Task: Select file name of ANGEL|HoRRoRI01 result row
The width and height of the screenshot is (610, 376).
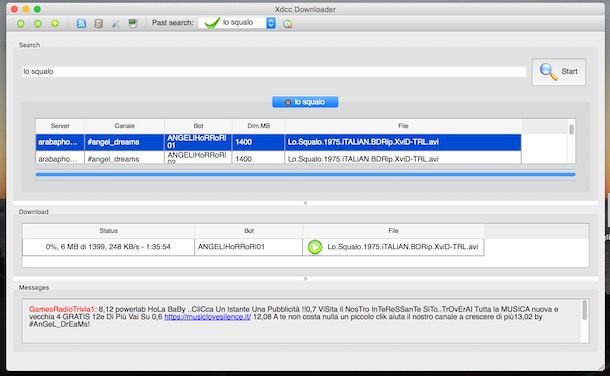Action: coord(363,142)
